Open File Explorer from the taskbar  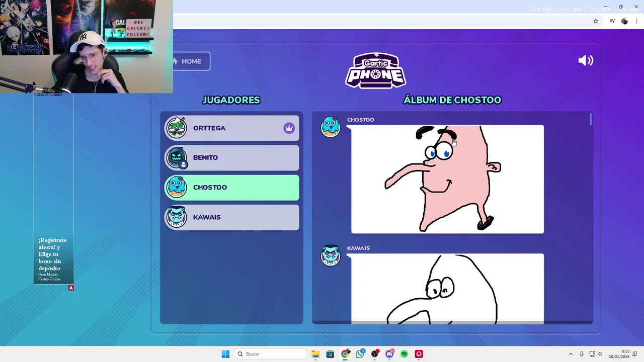[x=315, y=354]
